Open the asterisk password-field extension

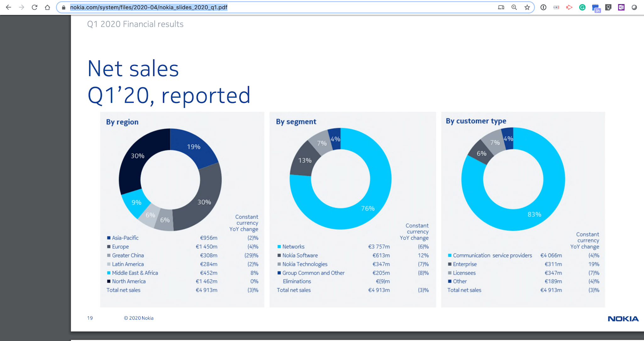[556, 7]
